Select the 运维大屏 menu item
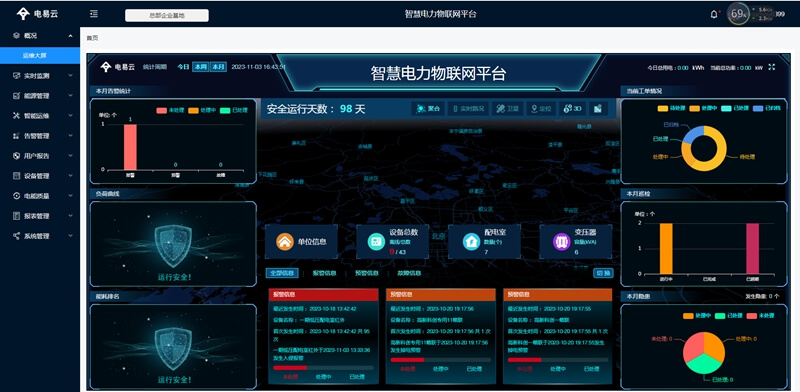The image size is (800, 392). [40, 56]
